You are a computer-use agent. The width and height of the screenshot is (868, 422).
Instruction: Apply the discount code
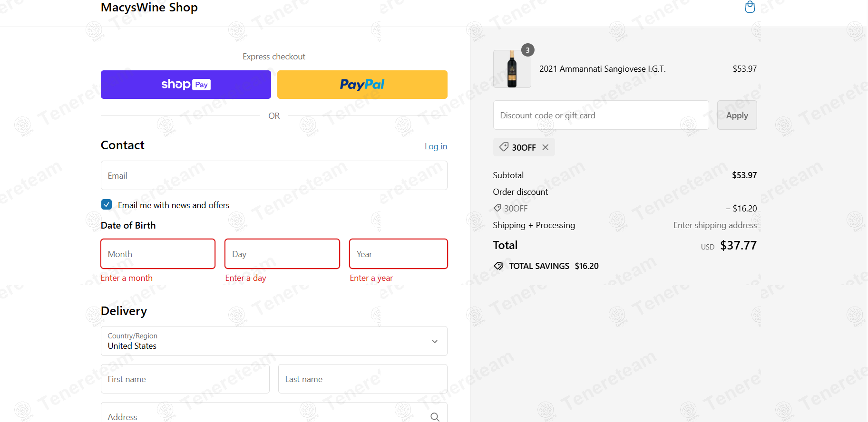click(x=737, y=115)
